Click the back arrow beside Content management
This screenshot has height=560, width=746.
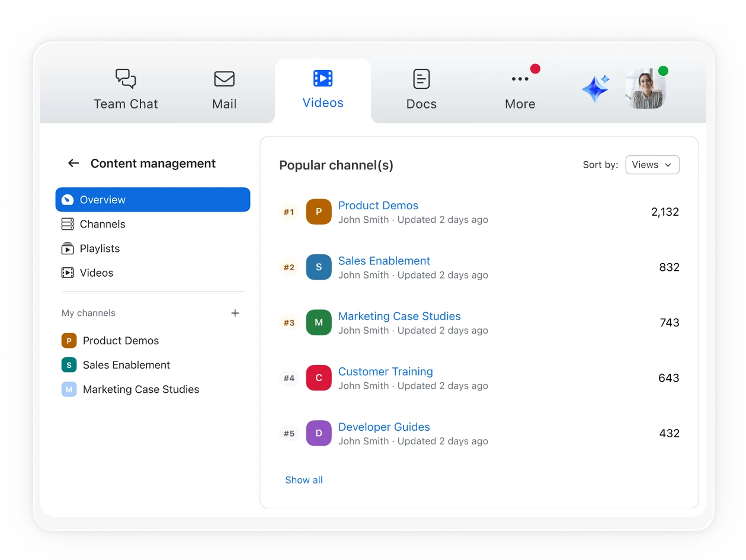[73, 164]
